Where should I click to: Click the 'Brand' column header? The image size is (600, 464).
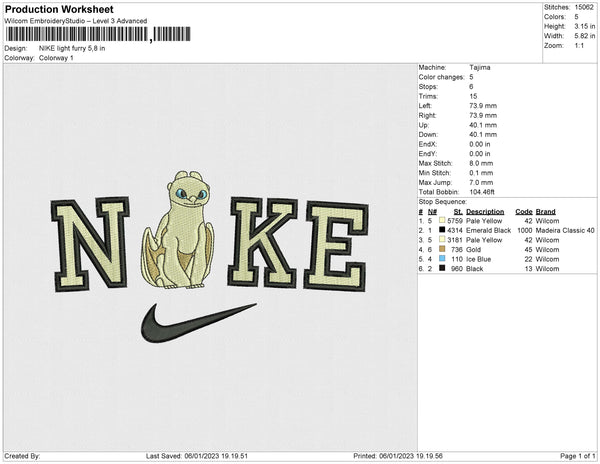[x=546, y=212]
